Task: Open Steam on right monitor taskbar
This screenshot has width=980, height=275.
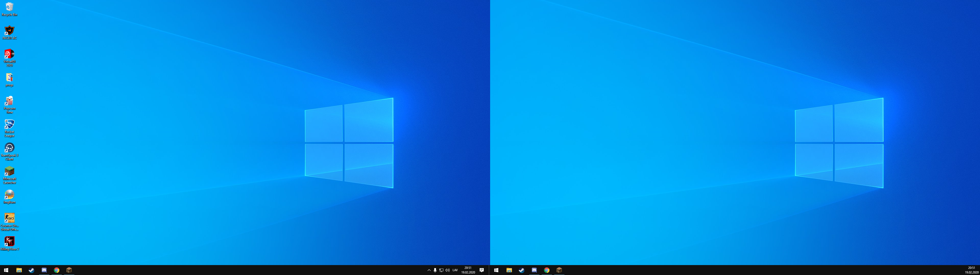Action: (522, 270)
